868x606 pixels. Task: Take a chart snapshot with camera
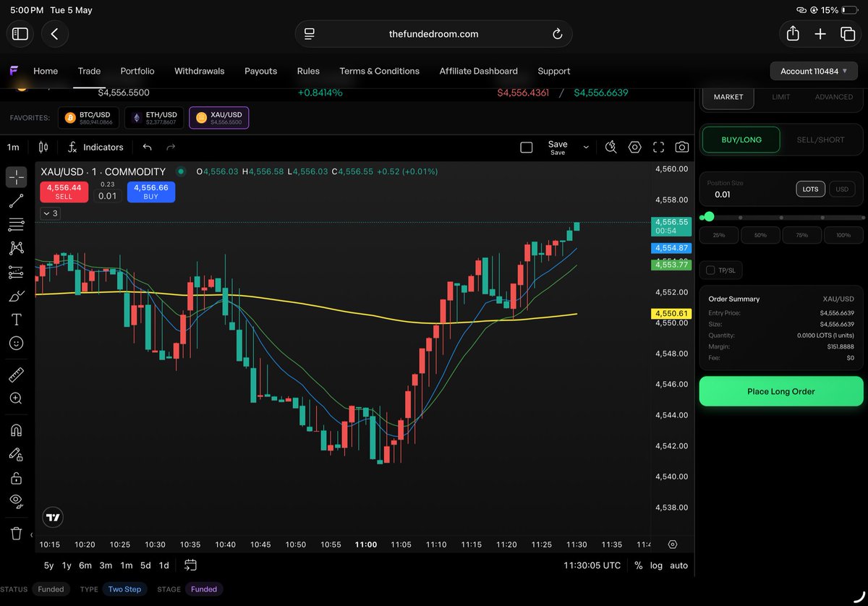click(682, 148)
